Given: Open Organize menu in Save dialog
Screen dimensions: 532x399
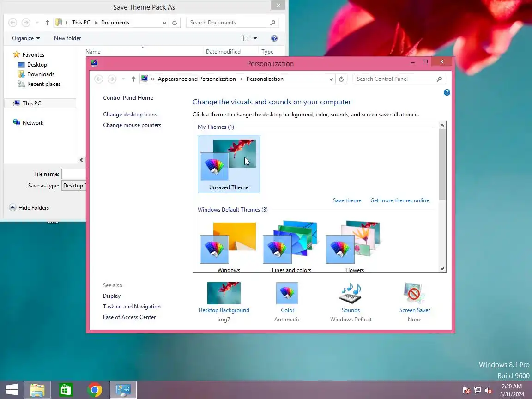Looking at the screenshot, I should 26,38.
